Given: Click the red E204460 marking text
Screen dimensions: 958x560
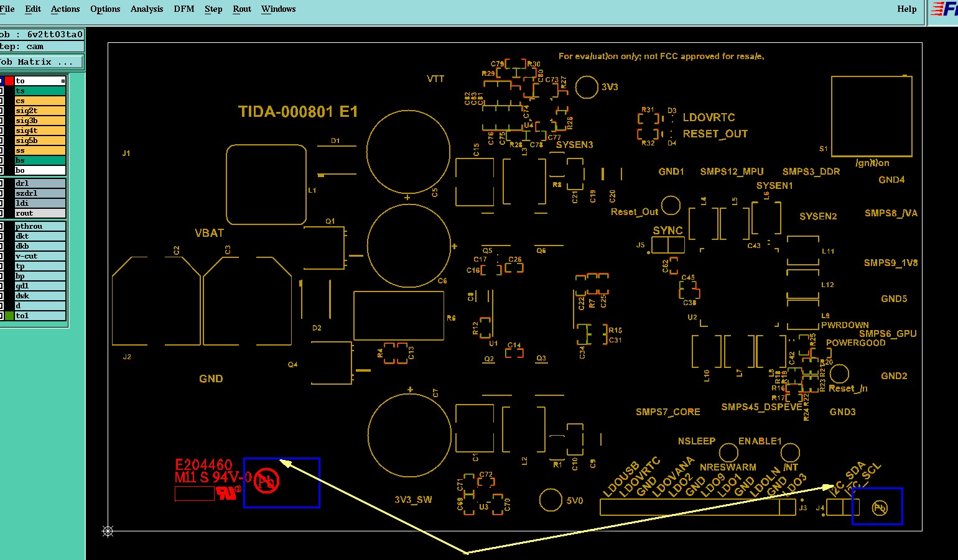Looking at the screenshot, I should pos(204,465).
